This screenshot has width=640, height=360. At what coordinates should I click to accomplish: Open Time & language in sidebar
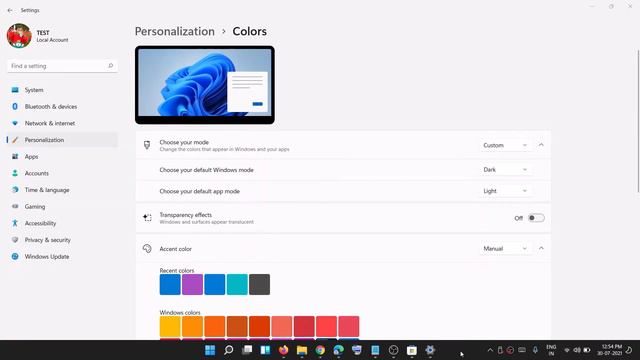pos(62,190)
